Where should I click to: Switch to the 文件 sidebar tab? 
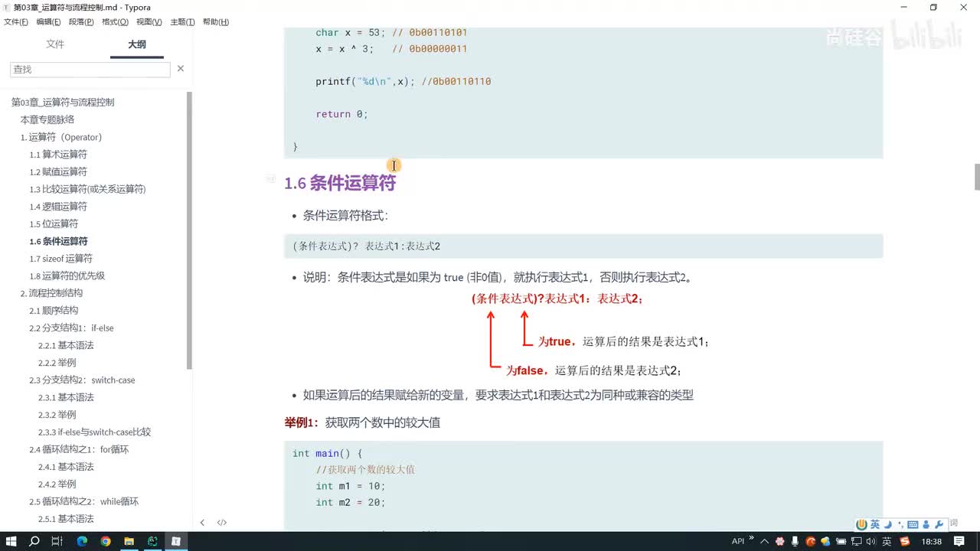coord(55,44)
